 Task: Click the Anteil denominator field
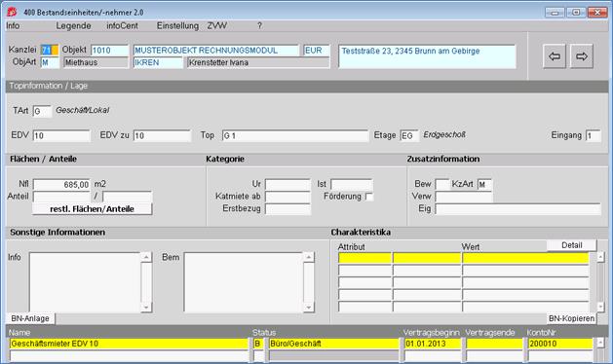click(127, 197)
